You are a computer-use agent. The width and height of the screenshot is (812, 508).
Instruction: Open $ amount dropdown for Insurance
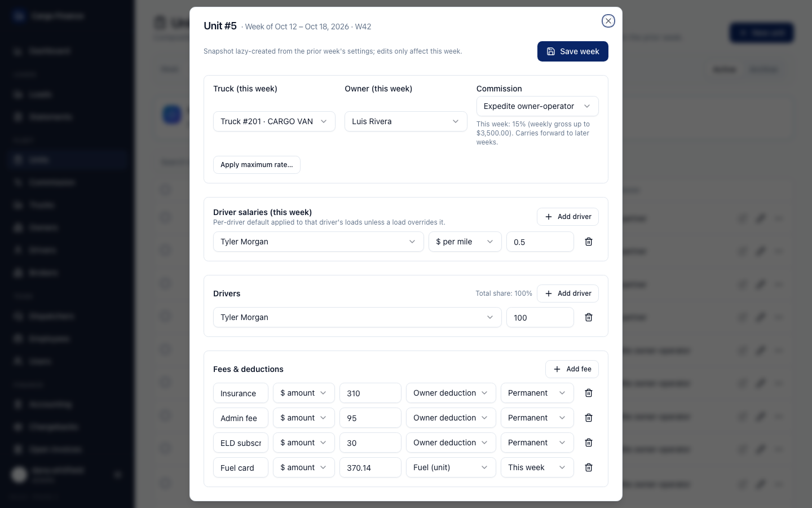[x=303, y=393]
